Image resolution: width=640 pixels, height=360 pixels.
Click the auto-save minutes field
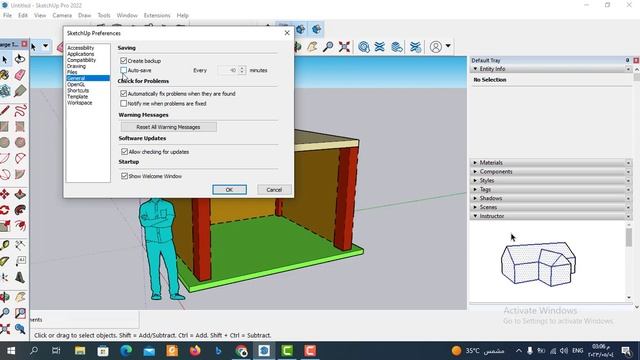[x=228, y=70]
